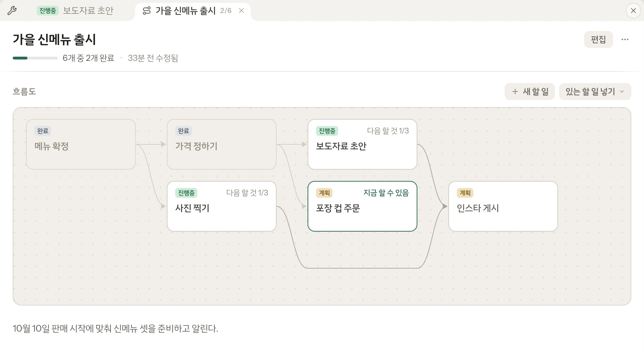Click the 가을 신메뉴 출시 heading

click(x=54, y=39)
